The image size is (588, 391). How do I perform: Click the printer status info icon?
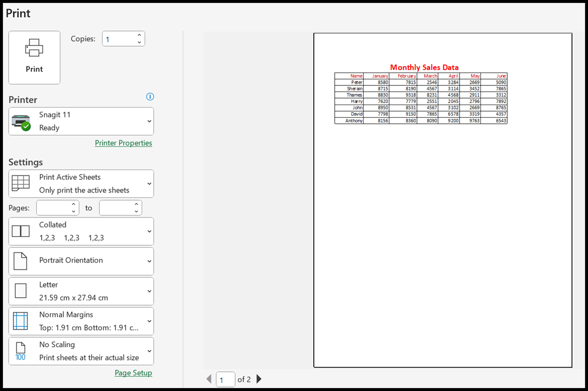[x=150, y=96]
